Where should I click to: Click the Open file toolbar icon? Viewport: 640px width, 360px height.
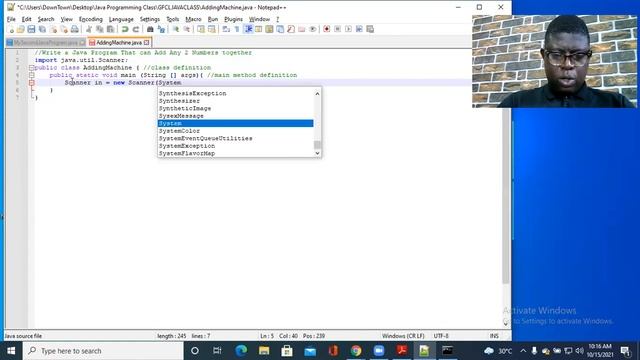[x=20, y=29]
